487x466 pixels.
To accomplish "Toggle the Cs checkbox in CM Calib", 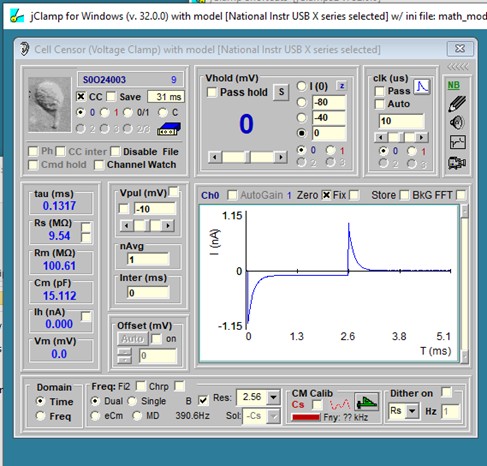I will [317, 405].
